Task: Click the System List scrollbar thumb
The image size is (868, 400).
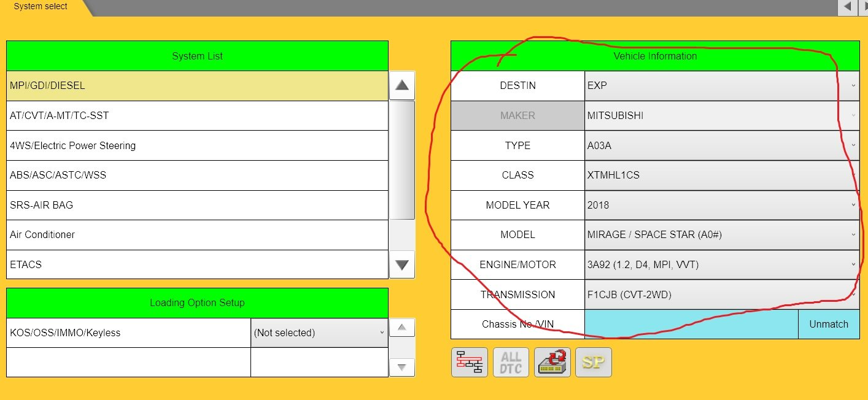Action: point(402,160)
